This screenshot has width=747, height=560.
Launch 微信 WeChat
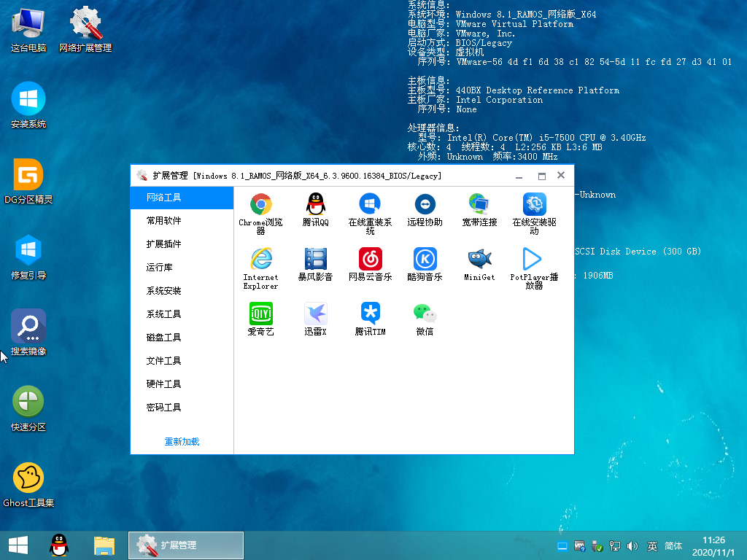point(425,319)
